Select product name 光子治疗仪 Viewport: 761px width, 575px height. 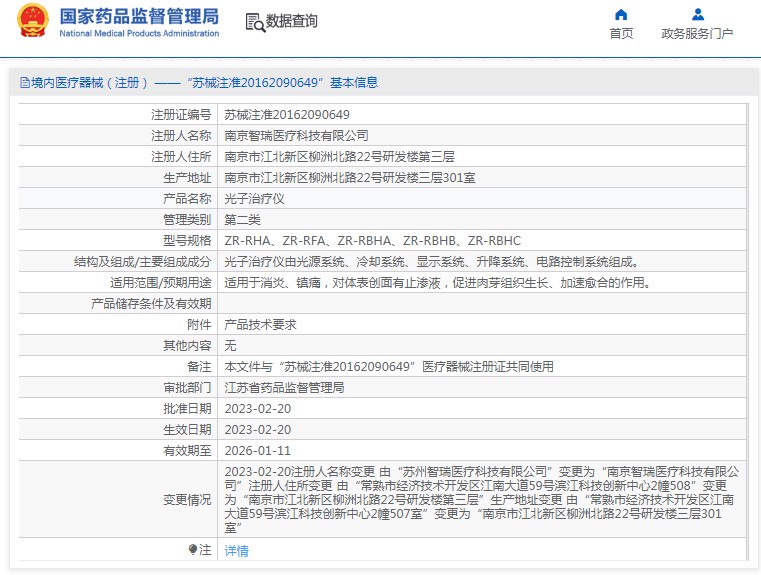pyautogui.click(x=254, y=198)
